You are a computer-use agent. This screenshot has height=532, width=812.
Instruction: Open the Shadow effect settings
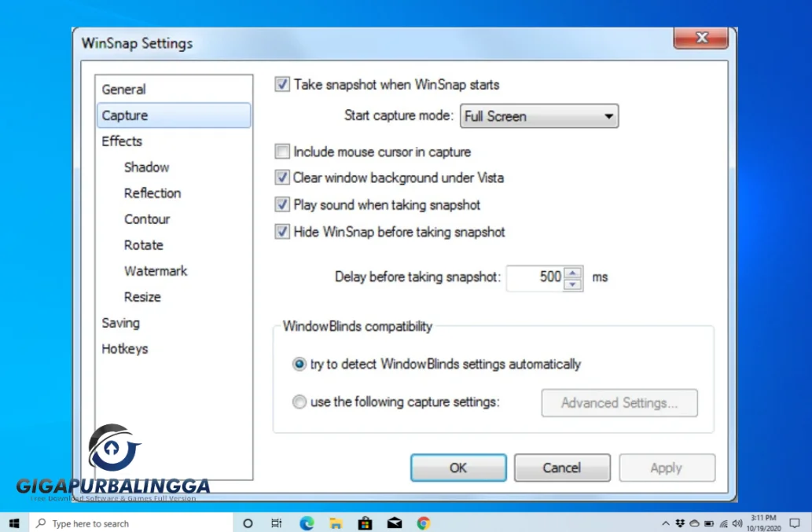click(146, 167)
